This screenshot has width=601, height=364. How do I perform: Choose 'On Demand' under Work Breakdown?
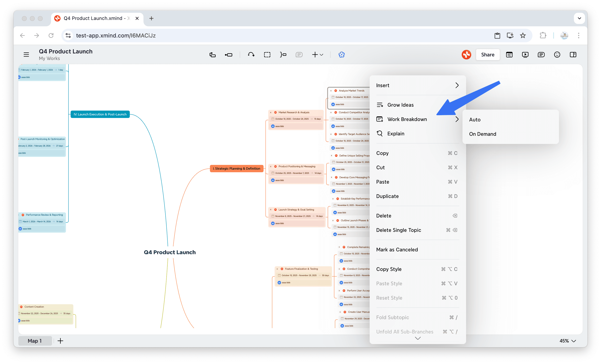tap(482, 134)
